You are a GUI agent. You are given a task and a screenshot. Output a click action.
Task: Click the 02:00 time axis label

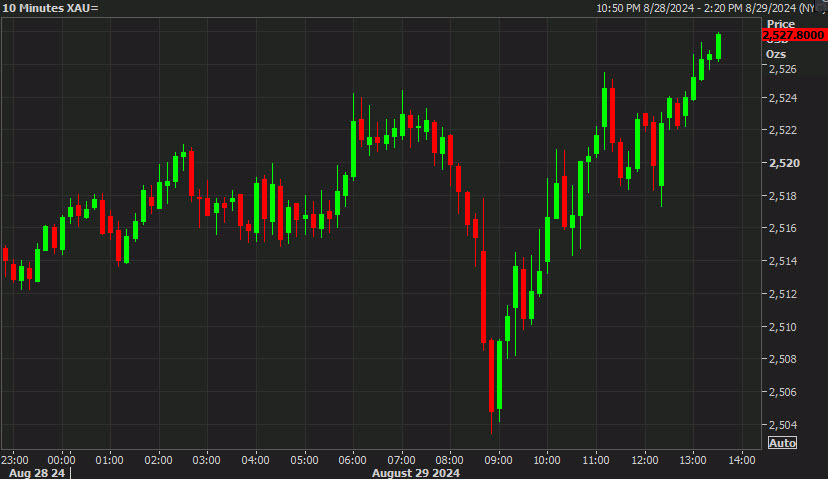tap(158, 460)
